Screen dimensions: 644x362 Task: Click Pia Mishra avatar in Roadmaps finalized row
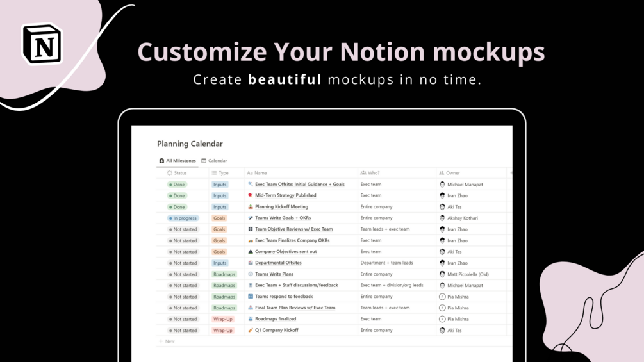[x=442, y=319]
